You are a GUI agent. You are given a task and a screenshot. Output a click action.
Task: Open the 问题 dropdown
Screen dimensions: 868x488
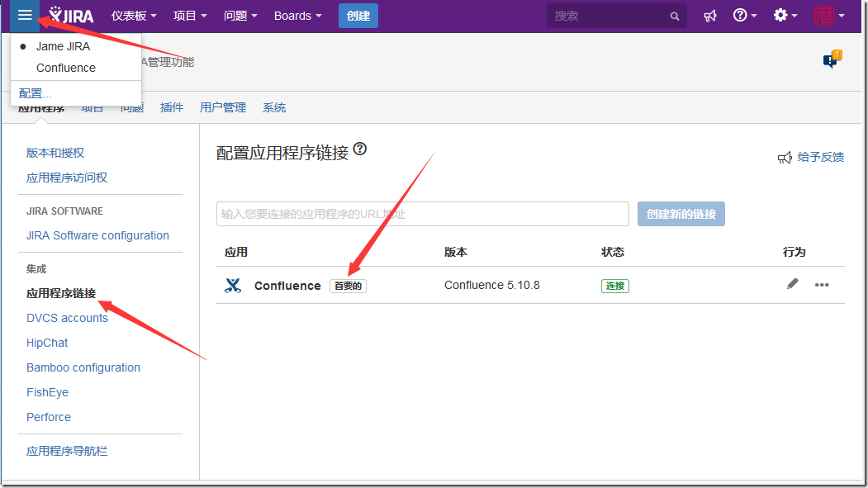click(240, 16)
